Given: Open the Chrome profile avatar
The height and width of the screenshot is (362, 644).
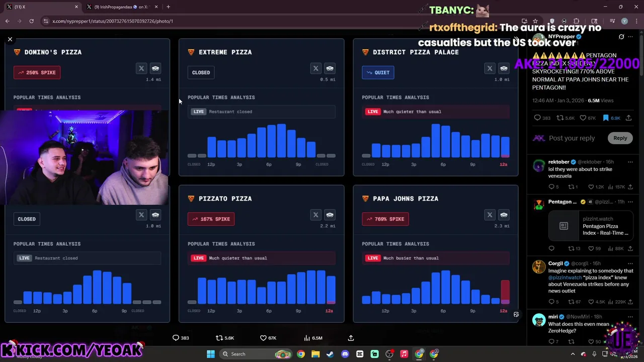Looking at the screenshot, I should [x=624, y=21].
